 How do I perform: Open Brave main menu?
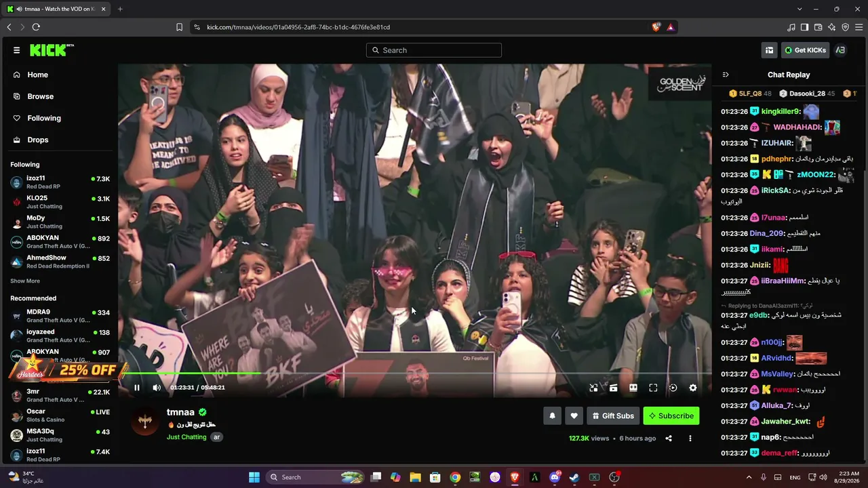point(859,27)
